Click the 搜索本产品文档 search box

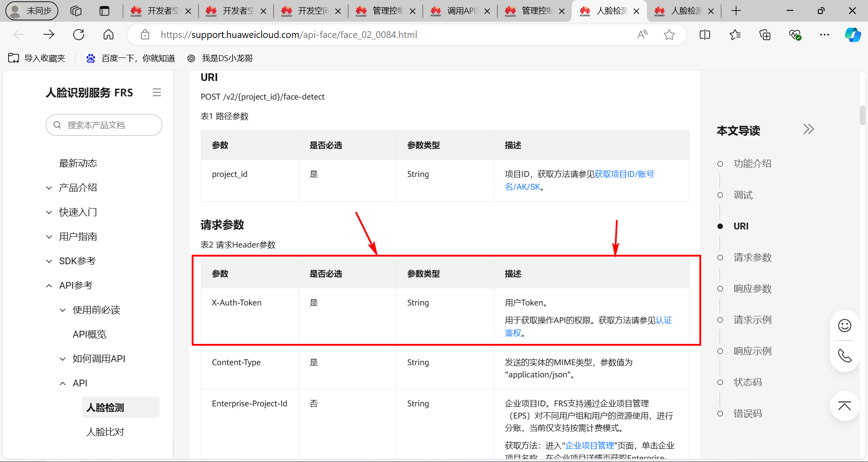pos(104,125)
